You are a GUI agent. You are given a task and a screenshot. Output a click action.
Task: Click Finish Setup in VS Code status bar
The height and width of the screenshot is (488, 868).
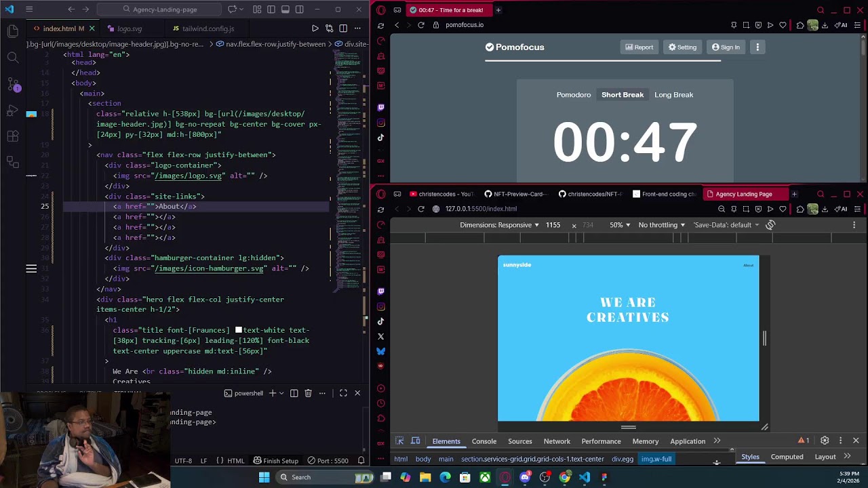(276, 461)
